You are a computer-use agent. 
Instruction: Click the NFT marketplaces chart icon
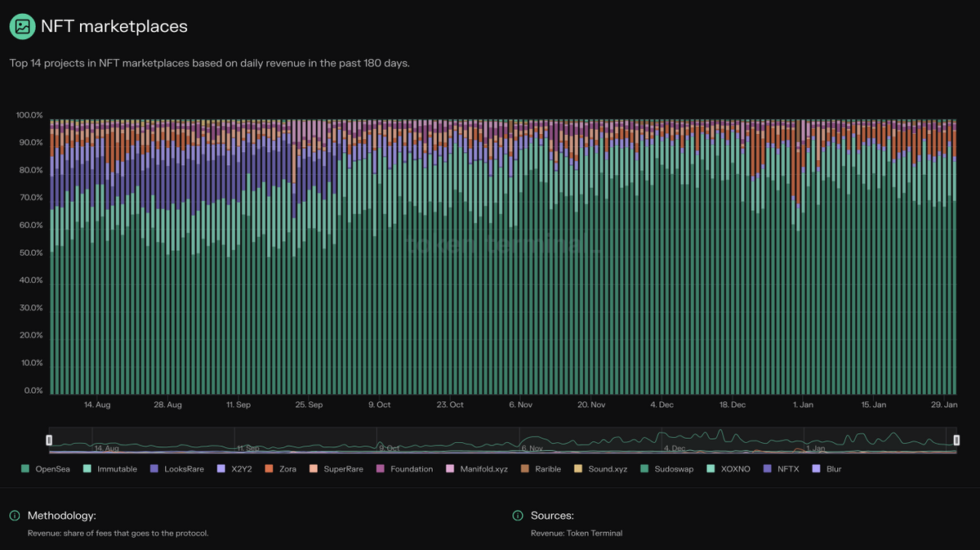(x=23, y=26)
